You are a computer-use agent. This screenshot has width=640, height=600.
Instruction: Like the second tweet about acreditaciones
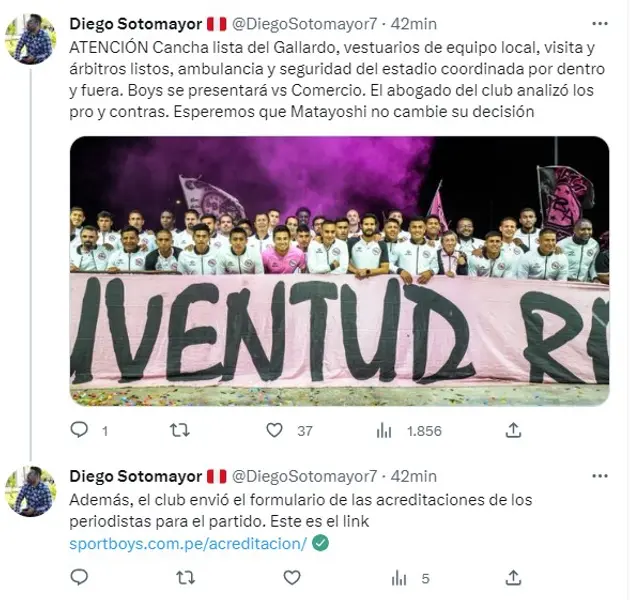point(292,578)
